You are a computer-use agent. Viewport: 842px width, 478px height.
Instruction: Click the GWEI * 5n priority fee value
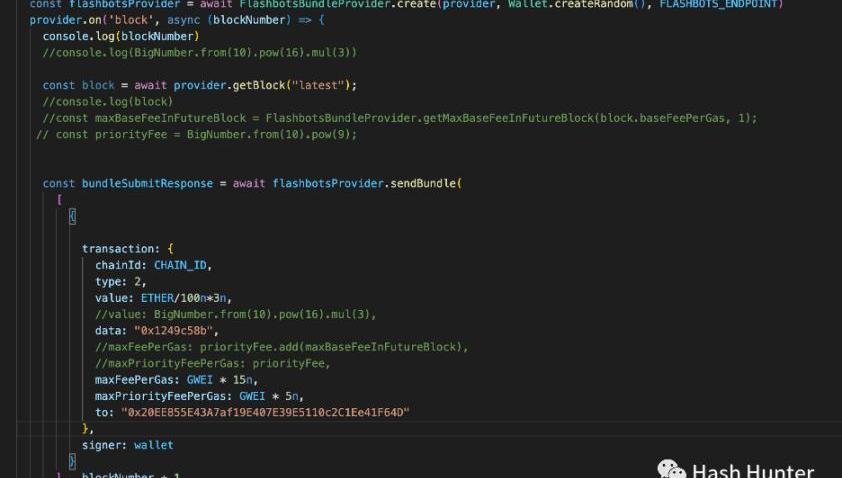[268, 396]
